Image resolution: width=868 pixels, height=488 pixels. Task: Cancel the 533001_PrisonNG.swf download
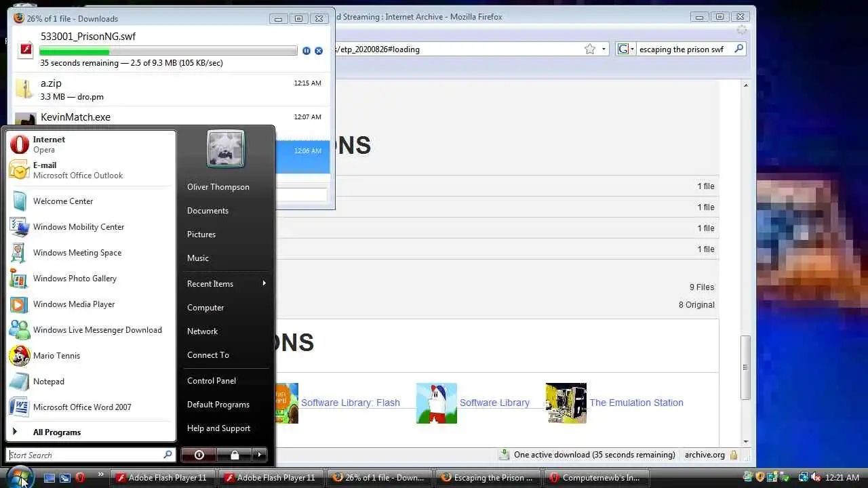pyautogui.click(x=319, y=51)
